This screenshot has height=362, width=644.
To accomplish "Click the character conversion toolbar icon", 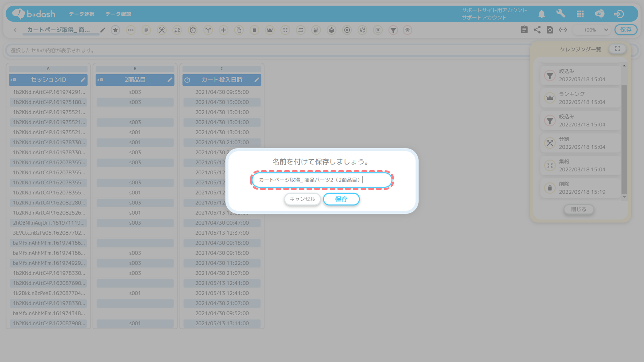I will pos(363,30).
